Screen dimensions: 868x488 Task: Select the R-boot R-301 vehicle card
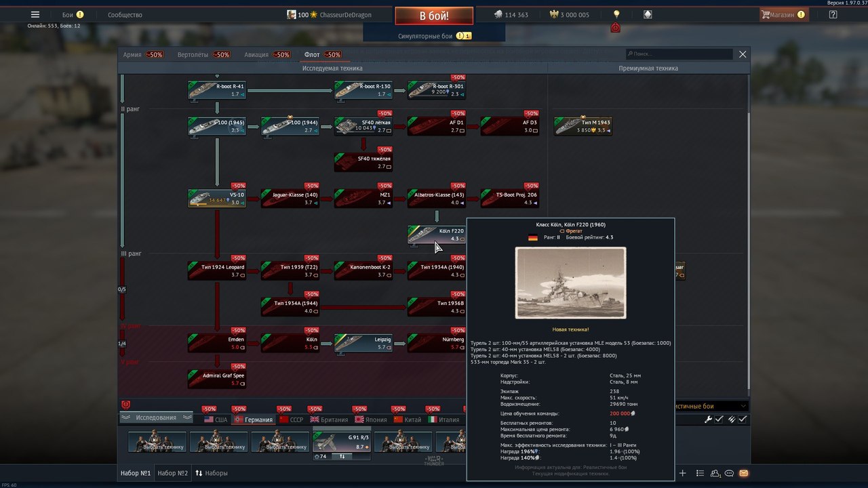point(437,90)
